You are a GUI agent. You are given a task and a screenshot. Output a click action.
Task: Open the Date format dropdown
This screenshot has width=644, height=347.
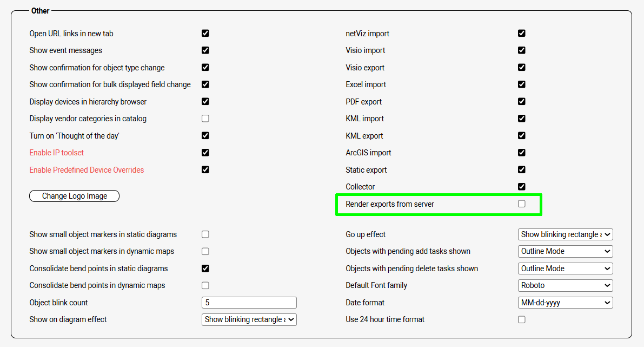[x=565, y=303]
